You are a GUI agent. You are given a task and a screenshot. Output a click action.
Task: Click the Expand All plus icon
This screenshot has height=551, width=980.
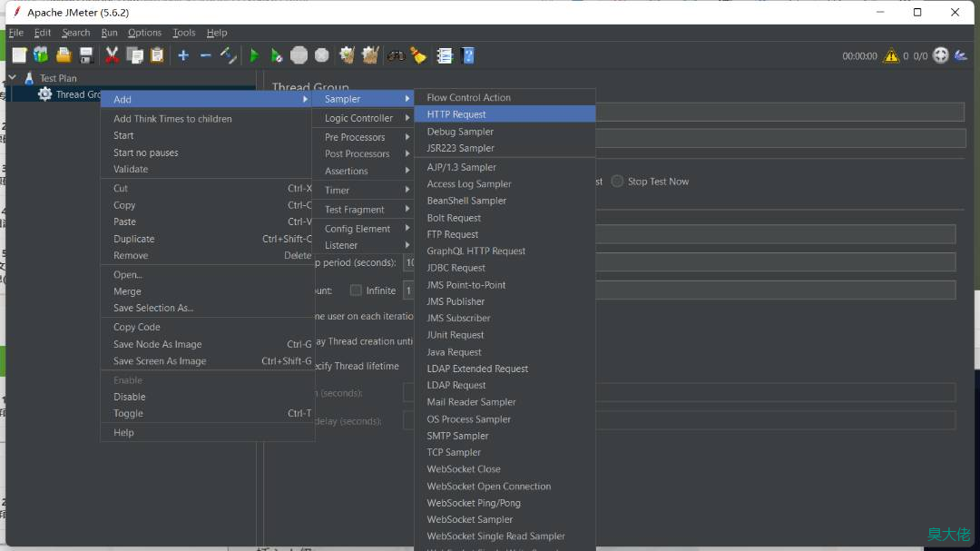coord(183,55)
